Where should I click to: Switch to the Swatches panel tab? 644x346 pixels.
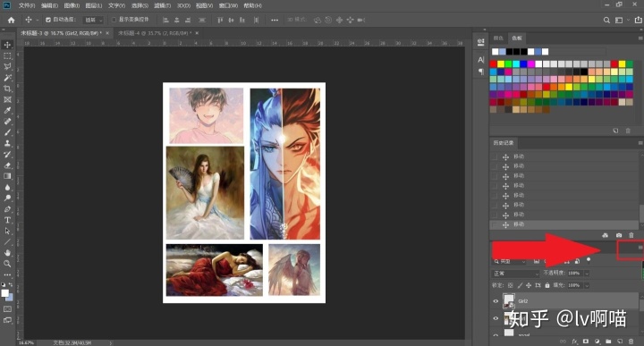[x=517, y=38]
